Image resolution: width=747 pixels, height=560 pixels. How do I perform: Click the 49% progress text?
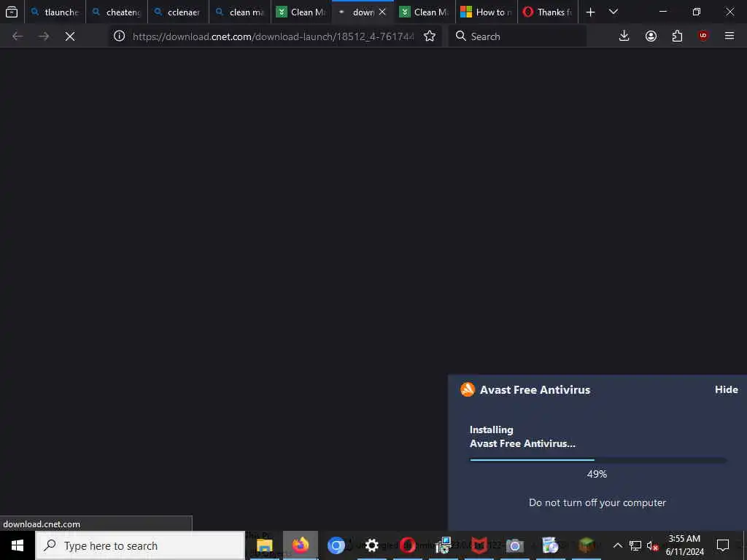[597, 474]
